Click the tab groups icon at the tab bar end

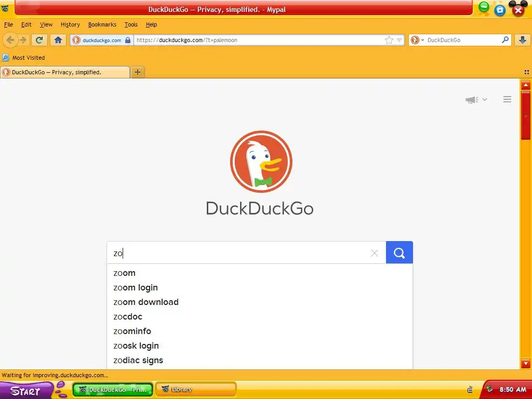click(527, 72)
